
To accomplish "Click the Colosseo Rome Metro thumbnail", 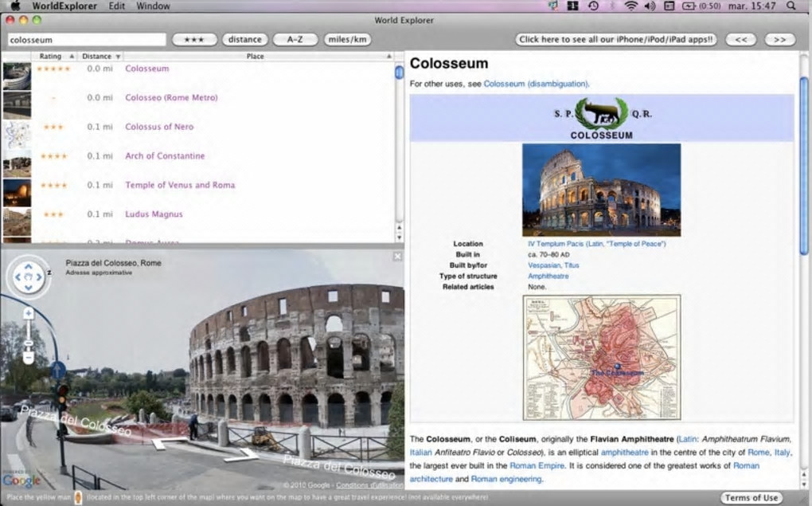I will (17, 105).
